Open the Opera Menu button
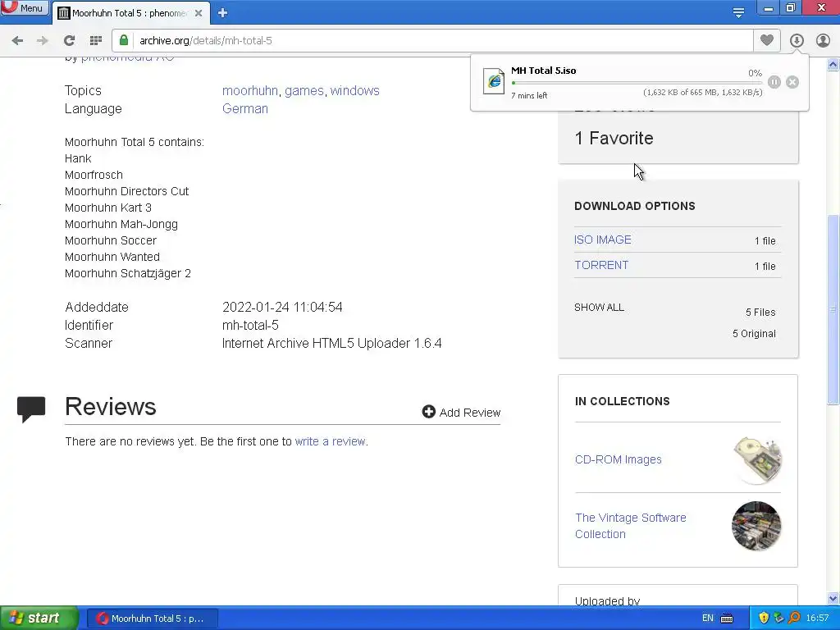The width and height of the screenshot is (840, 630). pyautogui.click(x=24, y=7)
